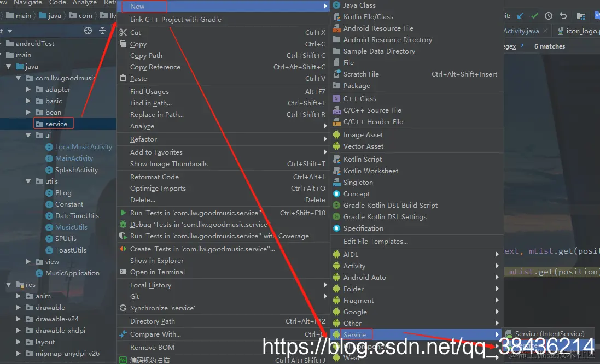Image resolution: width=600 pixels, height=364 pixels.
Task: Click the Kotlin File/Class icon
Action: [x=336, y=16]
